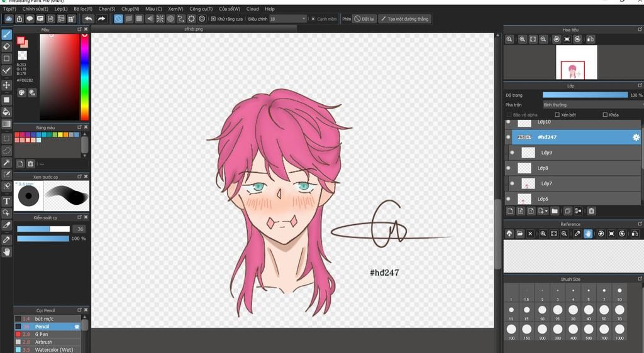The image size is (644, 353).
Task: Click the new layer icon in Lớp panel
Action: (x=510, y=211)
